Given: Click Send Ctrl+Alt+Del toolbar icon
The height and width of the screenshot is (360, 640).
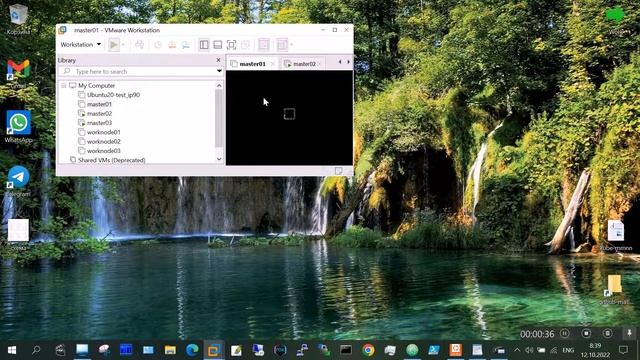Looking at the screenshot, I should tap(140, 44).
